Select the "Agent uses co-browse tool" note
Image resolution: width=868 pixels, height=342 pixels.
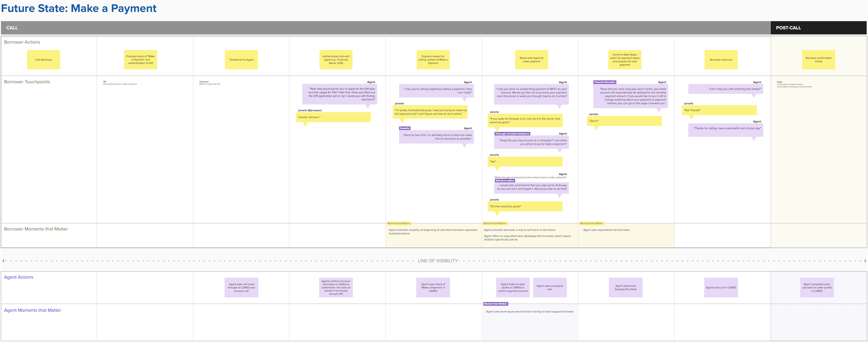550,287
